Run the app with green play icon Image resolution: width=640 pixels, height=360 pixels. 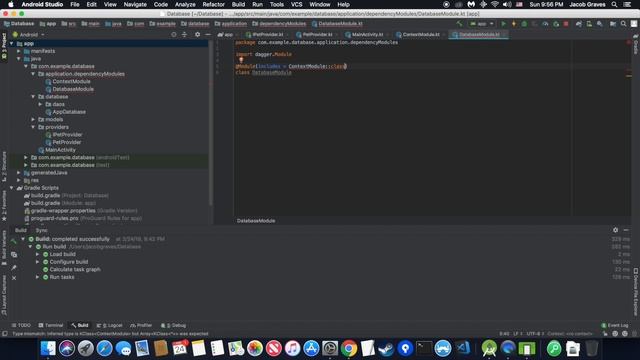coord(503,24)
